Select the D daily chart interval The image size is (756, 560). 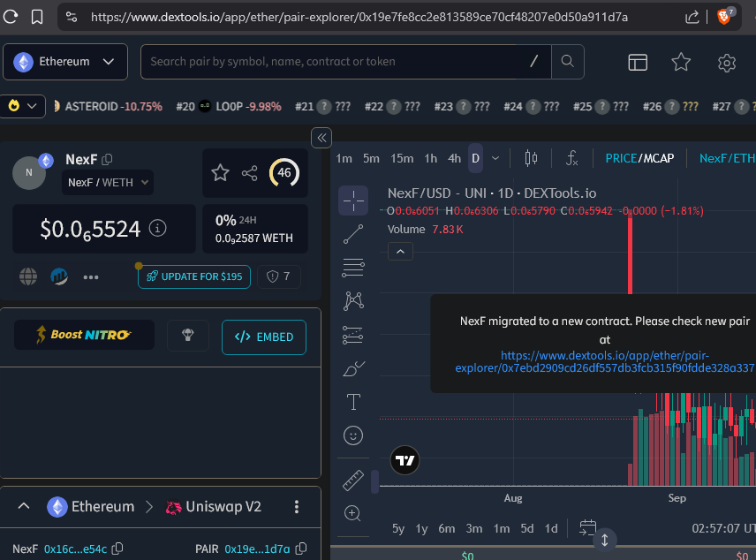(x=475, y=158)
